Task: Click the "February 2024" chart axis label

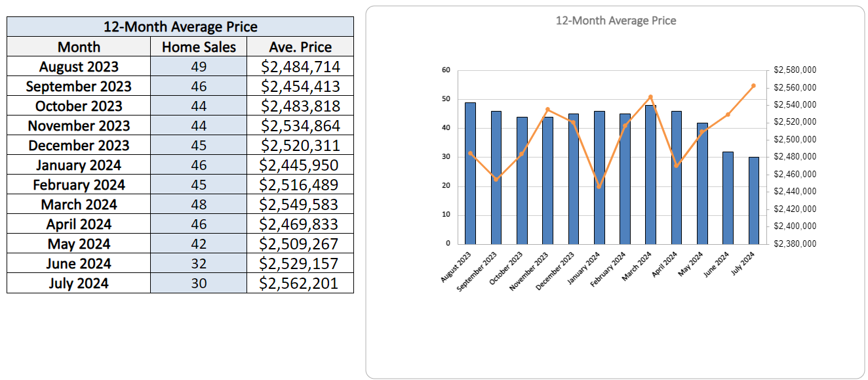Action: [x=608, y=270]
